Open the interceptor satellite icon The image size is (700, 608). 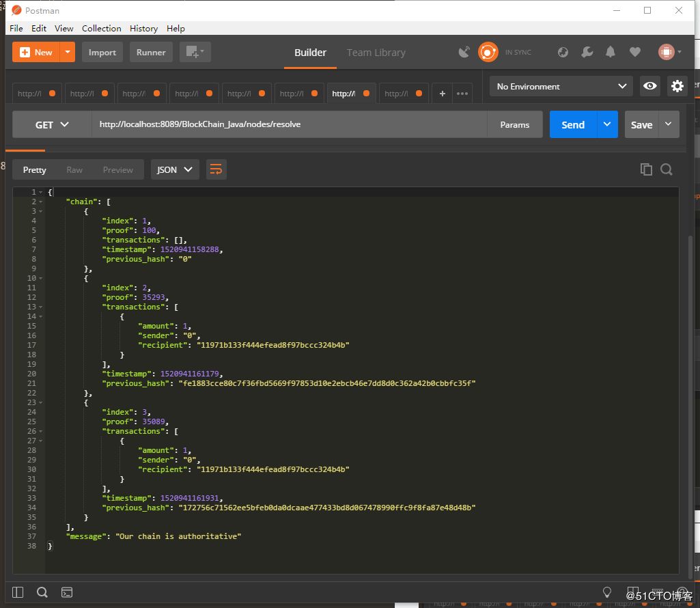[464, 53]
